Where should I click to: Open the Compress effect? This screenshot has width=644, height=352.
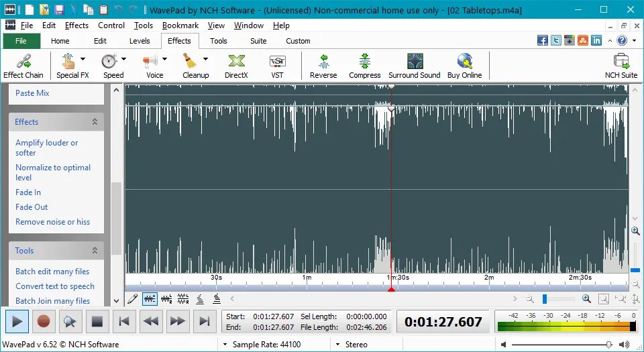365,66
